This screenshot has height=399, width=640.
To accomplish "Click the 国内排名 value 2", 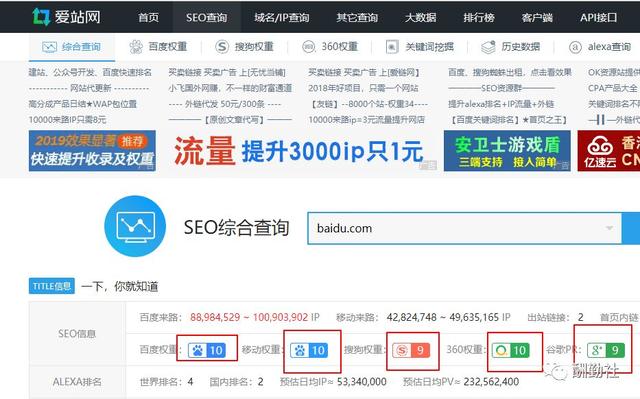I will pos(260,382).
